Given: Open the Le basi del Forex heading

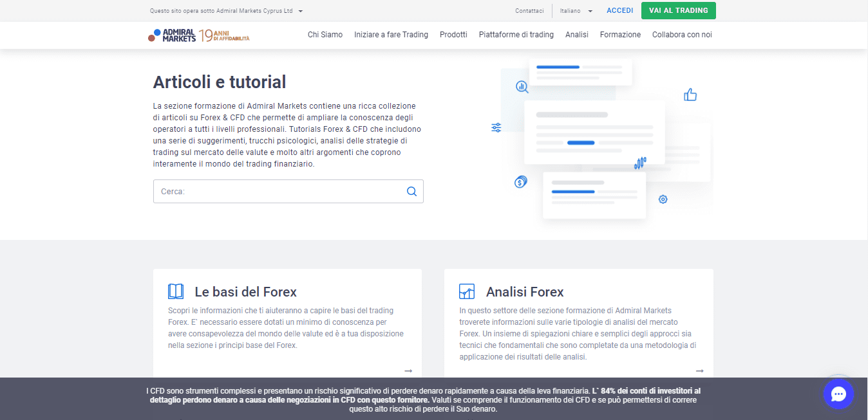Looking at the screenshot, I should (x=245, y=292).
